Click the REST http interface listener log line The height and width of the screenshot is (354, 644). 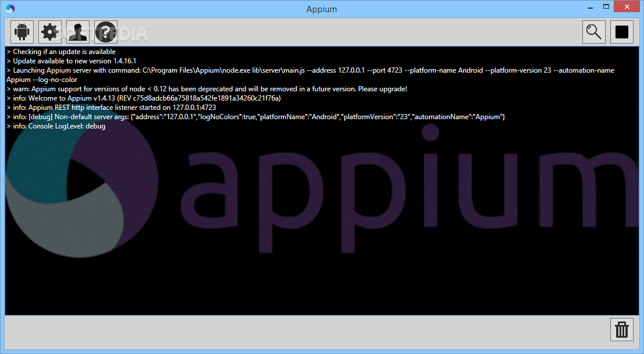[111, 107]
